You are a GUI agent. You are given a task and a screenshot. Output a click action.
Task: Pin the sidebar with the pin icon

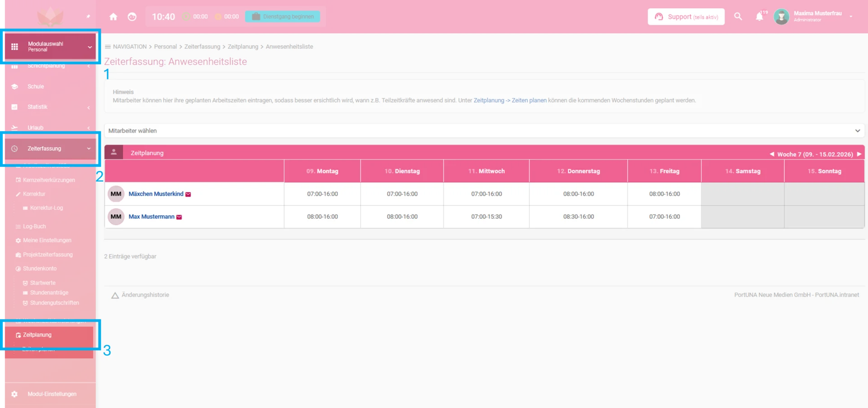[x=88, y=16]
